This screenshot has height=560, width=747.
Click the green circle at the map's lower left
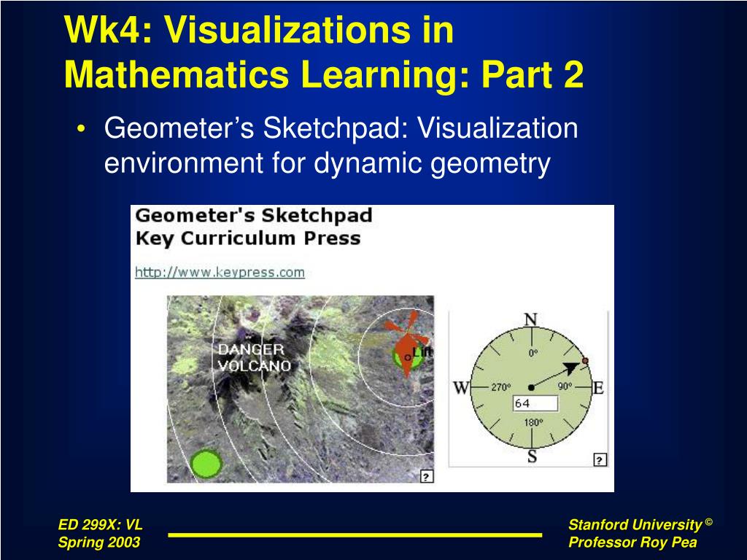click(x=206, y=463)
